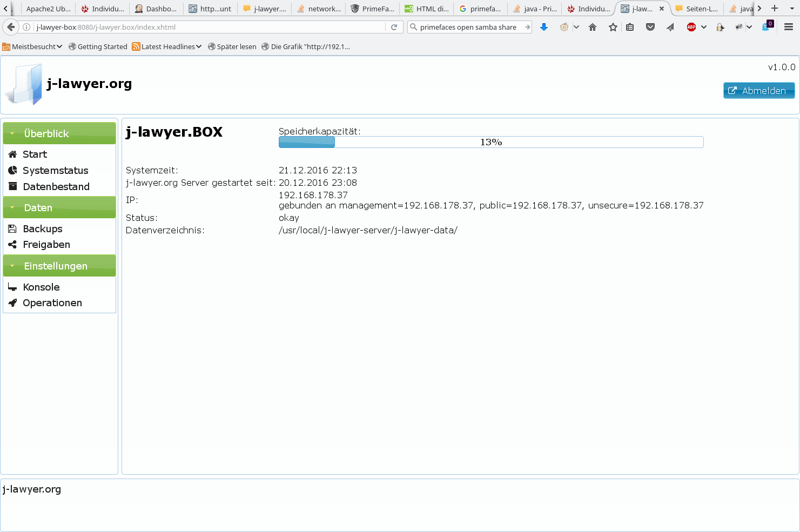This screenshot has width=800, height=532.
Task: Collapse the Einstellungen accordion section
Action: tap(59, 266)
